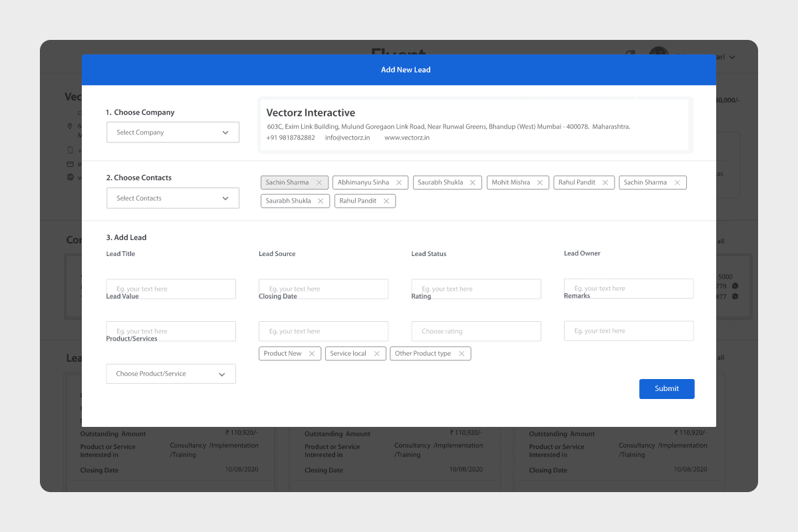The width and height of the screenshot is (798, 532).
Task: Remove Abhimanyu Sinha contact with its x
Action: 399,182
